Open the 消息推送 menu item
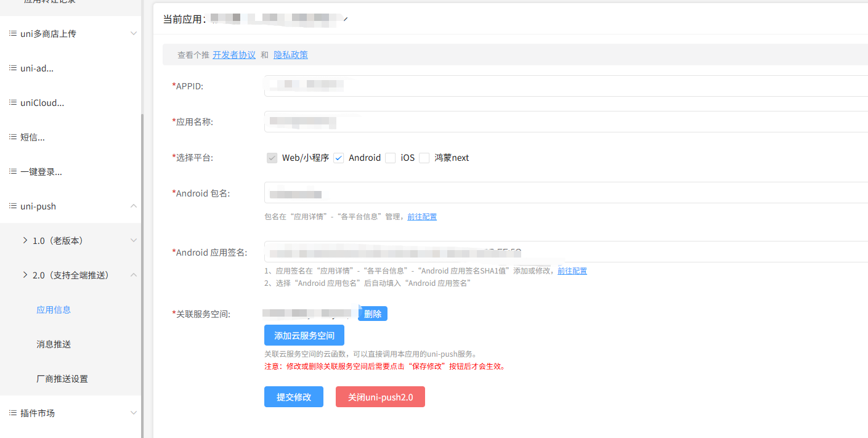This screenshot has width=868, height=438. pos(54,344)
